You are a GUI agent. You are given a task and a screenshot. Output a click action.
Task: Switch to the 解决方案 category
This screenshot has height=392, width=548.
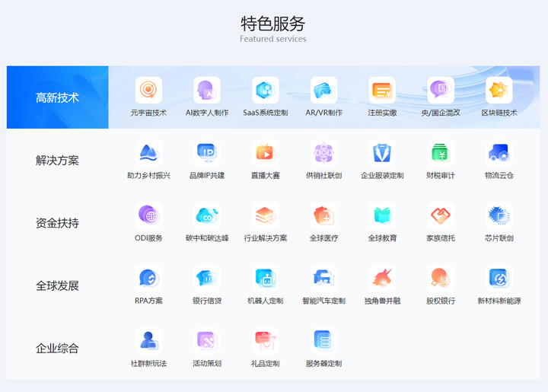coord(58,161)
